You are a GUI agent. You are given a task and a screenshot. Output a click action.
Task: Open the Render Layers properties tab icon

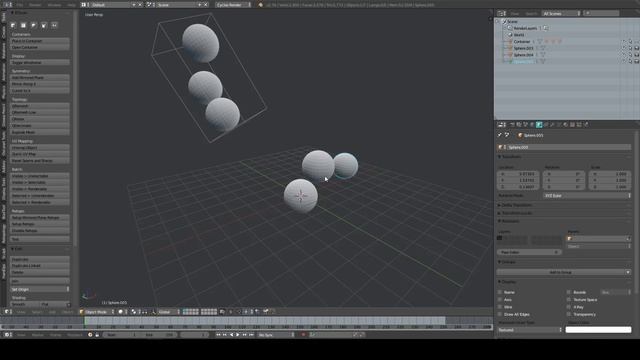click(519, 124)
